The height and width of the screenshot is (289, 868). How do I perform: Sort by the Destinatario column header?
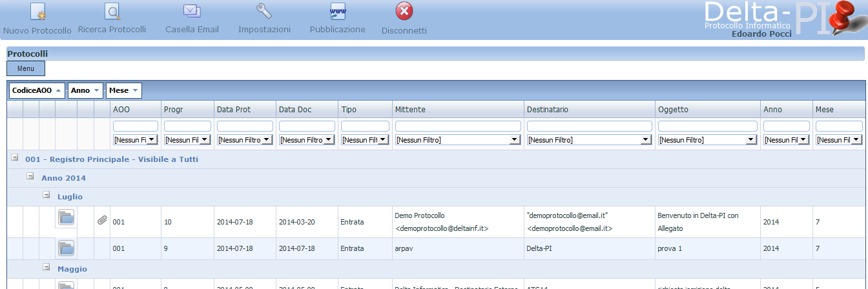(590, 110)
